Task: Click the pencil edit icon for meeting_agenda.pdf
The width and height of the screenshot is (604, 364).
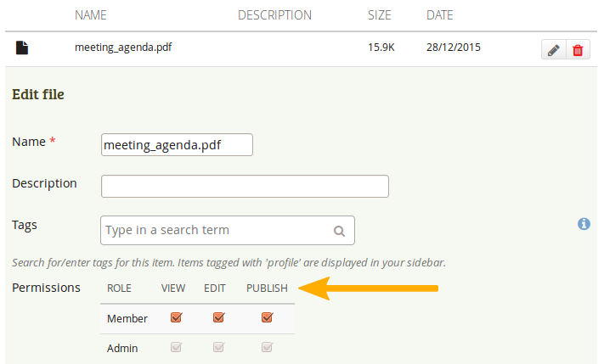Action: (x=553, y=50)
